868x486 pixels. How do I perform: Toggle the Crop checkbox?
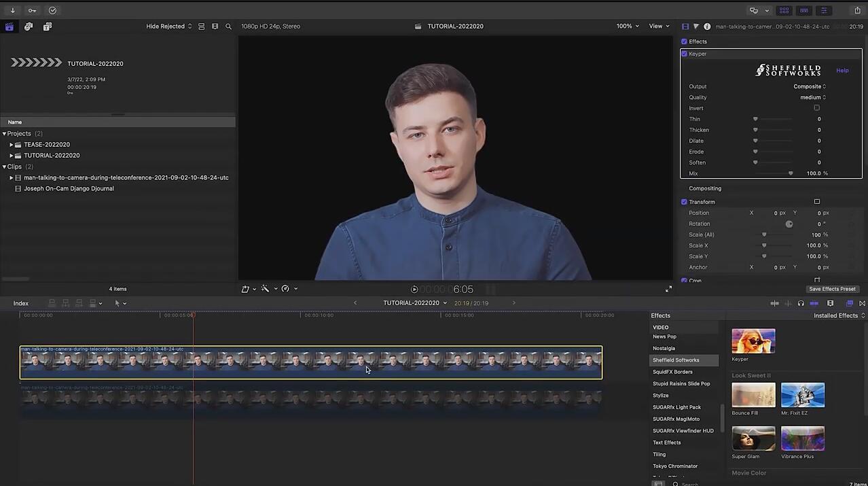click(684, 280)
